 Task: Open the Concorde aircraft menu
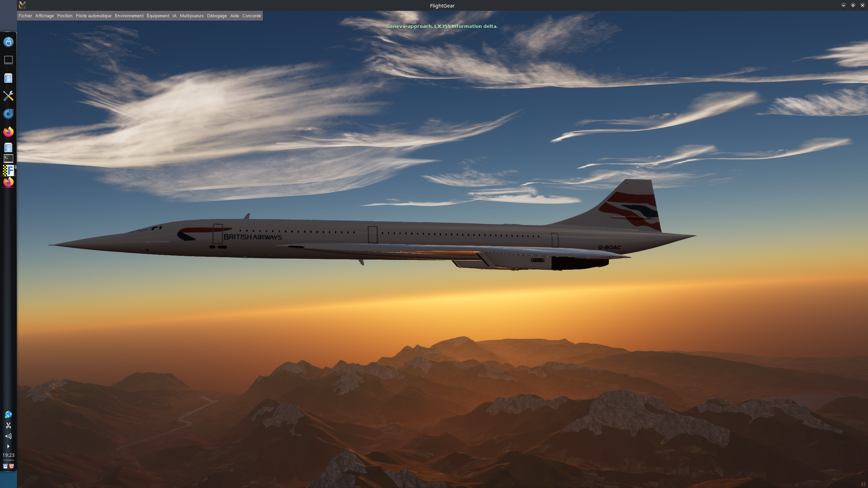(252, 16)
